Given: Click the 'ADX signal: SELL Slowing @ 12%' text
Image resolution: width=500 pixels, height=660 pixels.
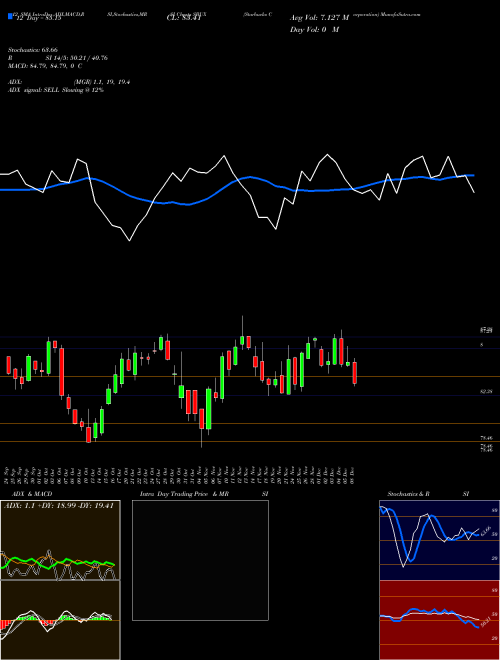Looking at the screenshot, I should click(56, 90).
